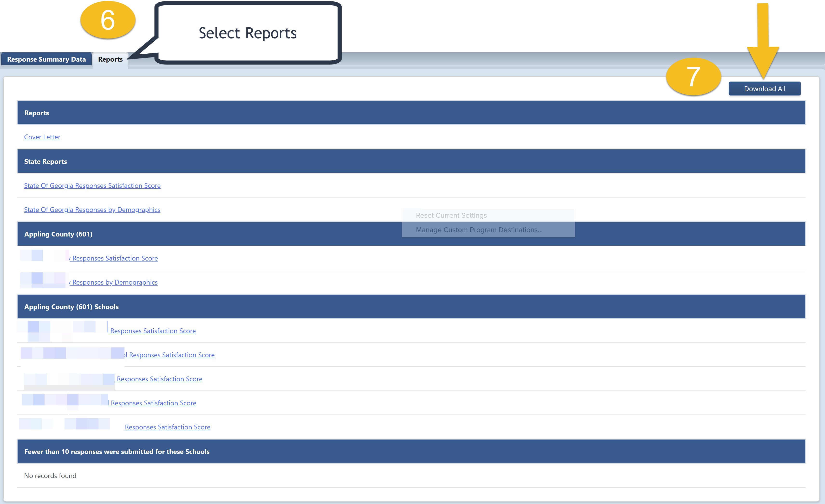
Task: Open fourth school Responses Satisfaction Score link
Action: pos(153,403)
